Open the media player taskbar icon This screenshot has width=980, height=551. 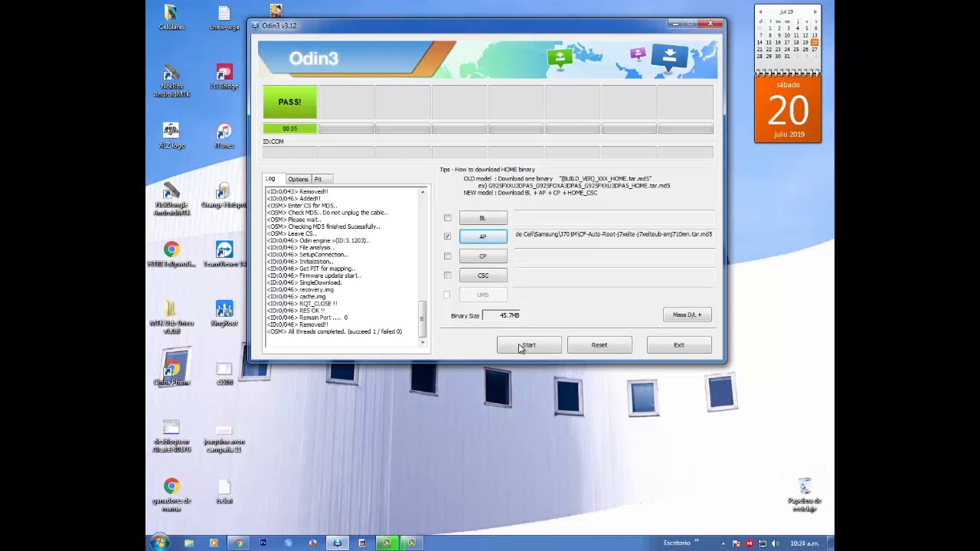[x=214, y=543]
